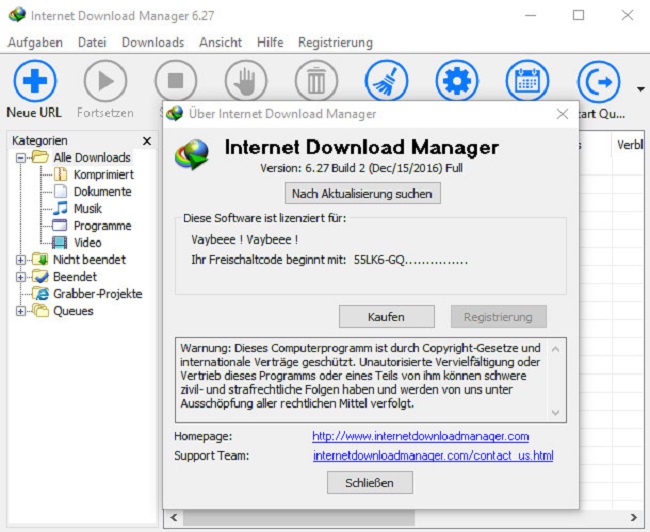Open the Registrierung menu
Screen dimensions: 650x532
(335, 42)
